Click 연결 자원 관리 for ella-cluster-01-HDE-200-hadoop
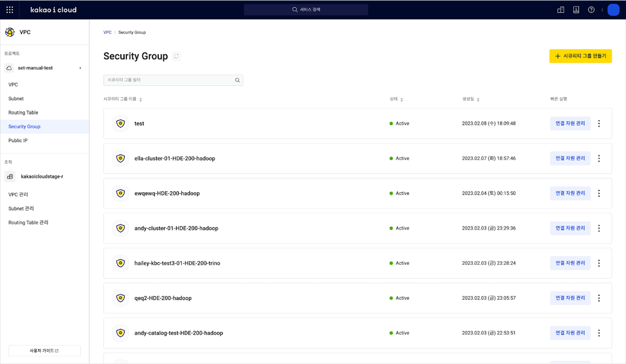This screenshot has height=364, width=626. pos(570,158)
